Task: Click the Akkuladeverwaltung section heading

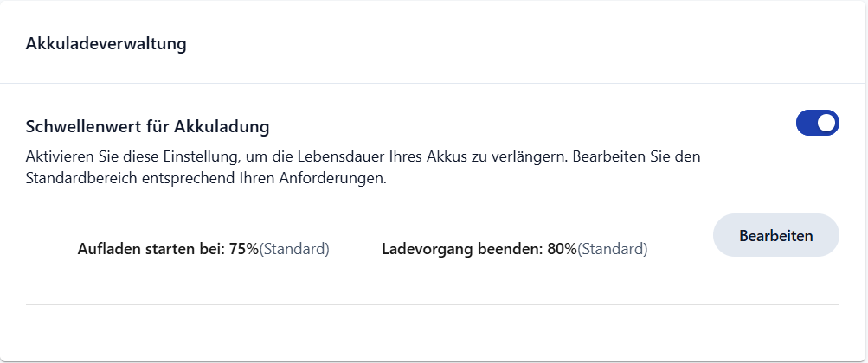Action: (x=106, y=44)
